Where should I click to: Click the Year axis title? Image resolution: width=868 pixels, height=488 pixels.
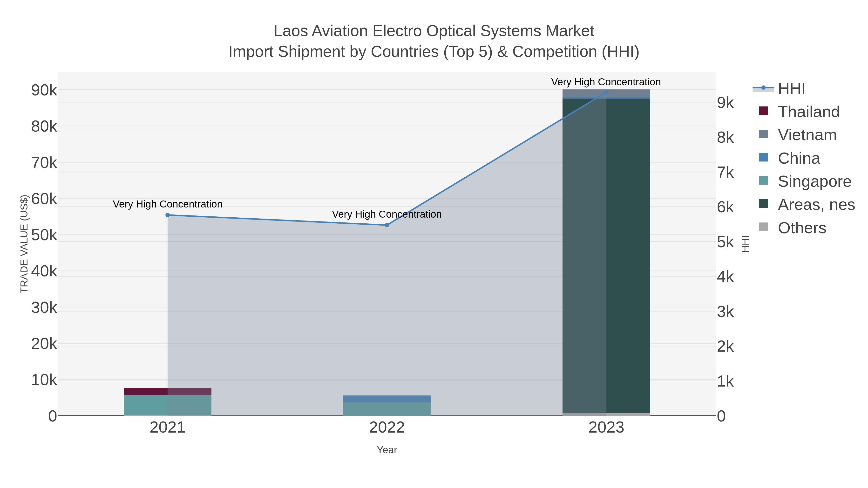coord(387,450)
